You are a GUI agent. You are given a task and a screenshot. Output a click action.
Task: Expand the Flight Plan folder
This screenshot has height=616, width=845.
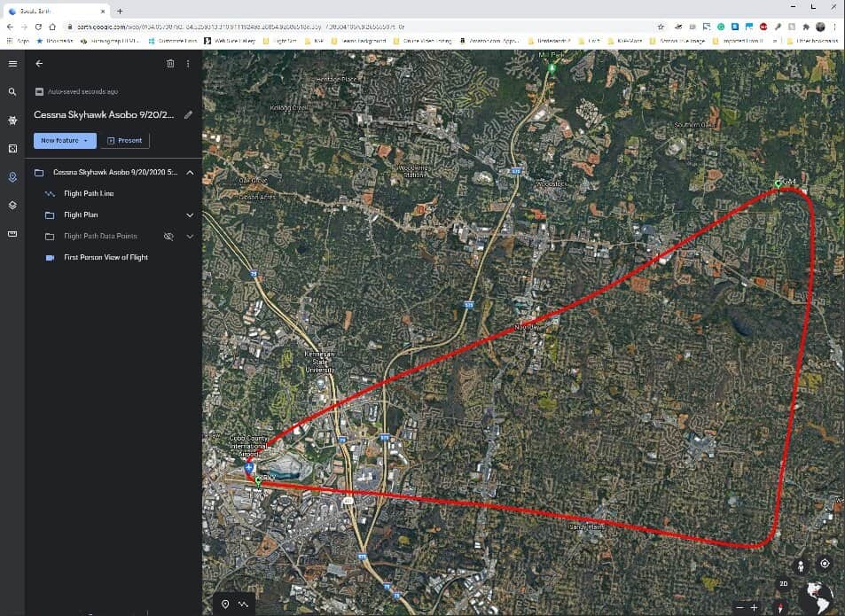click(190, 215)
